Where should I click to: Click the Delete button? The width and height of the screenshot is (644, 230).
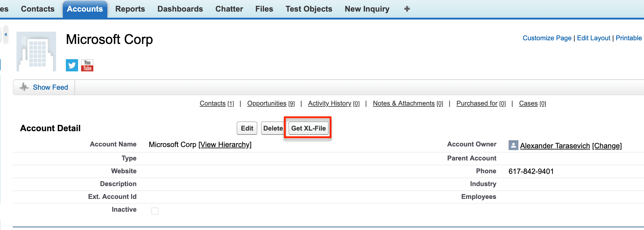273,128
